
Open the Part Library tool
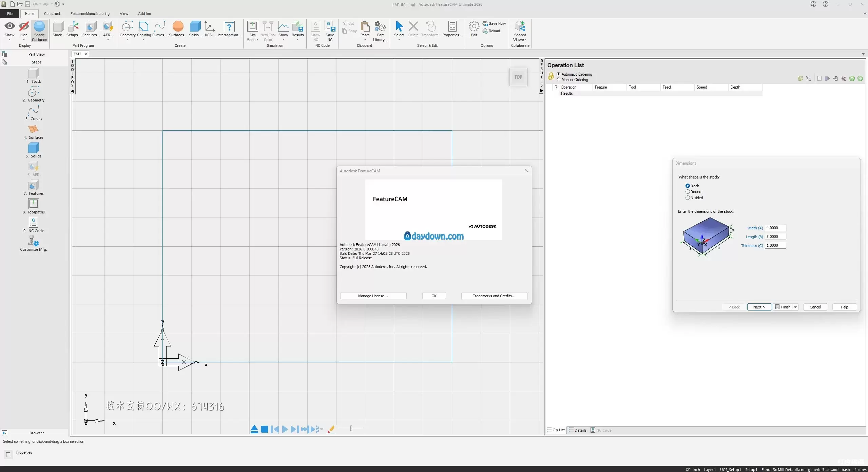[x=380, y=31]
